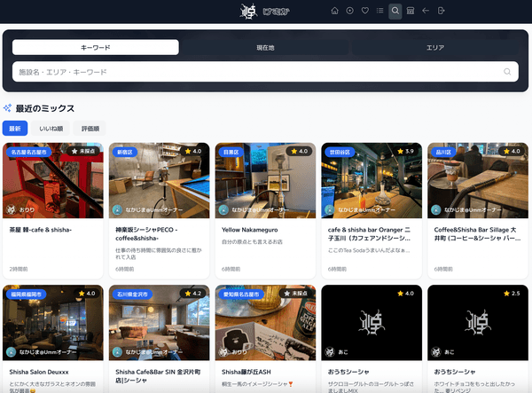
Task: Click the Oranger 二子玉川 card photo
Action: 372,180
